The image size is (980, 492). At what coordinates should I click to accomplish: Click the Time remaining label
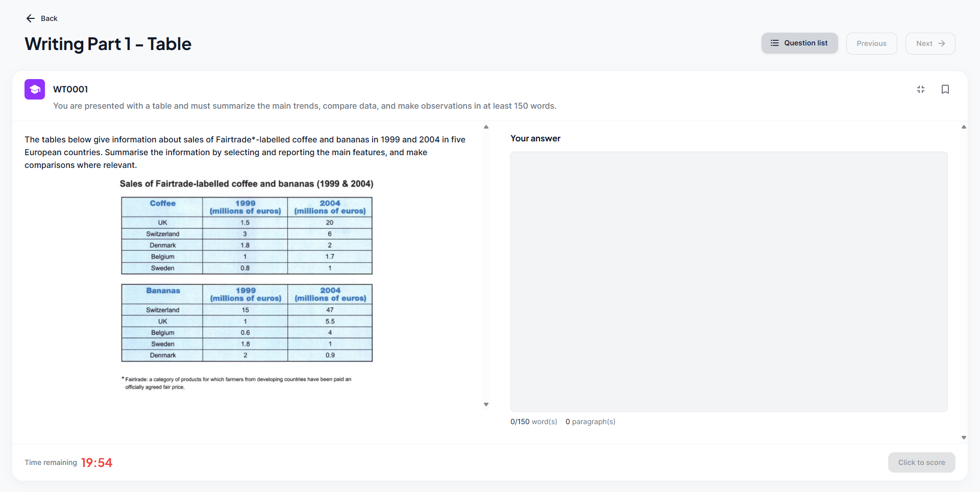51,462
